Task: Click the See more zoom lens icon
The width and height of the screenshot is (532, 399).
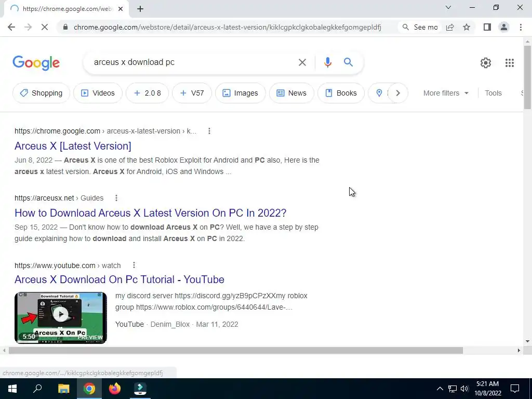Action: coord(405,27)
